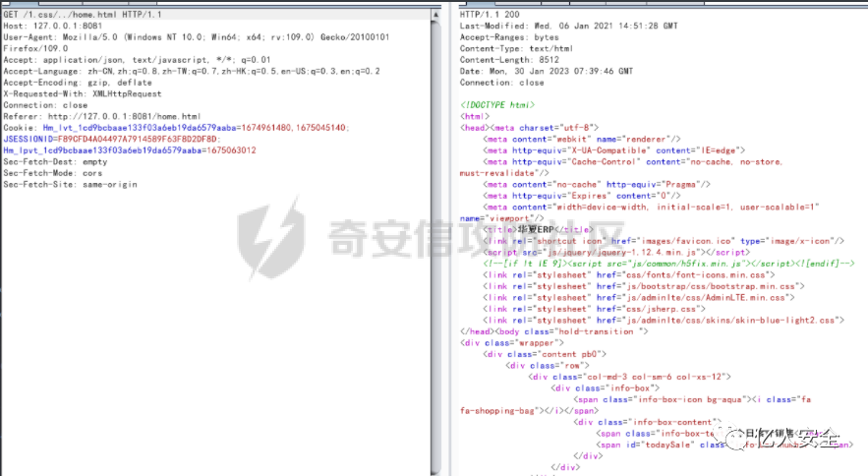
Task: Click the title tag line in response
Action: (538, 229)
